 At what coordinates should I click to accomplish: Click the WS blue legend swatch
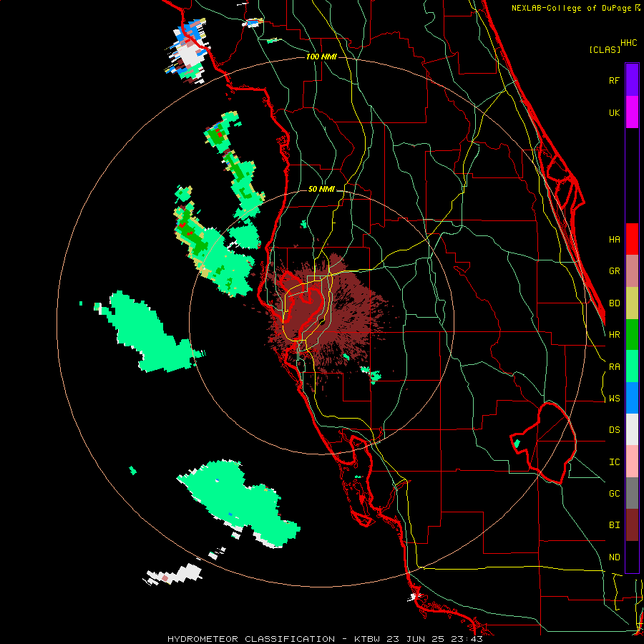coord(632,398)
